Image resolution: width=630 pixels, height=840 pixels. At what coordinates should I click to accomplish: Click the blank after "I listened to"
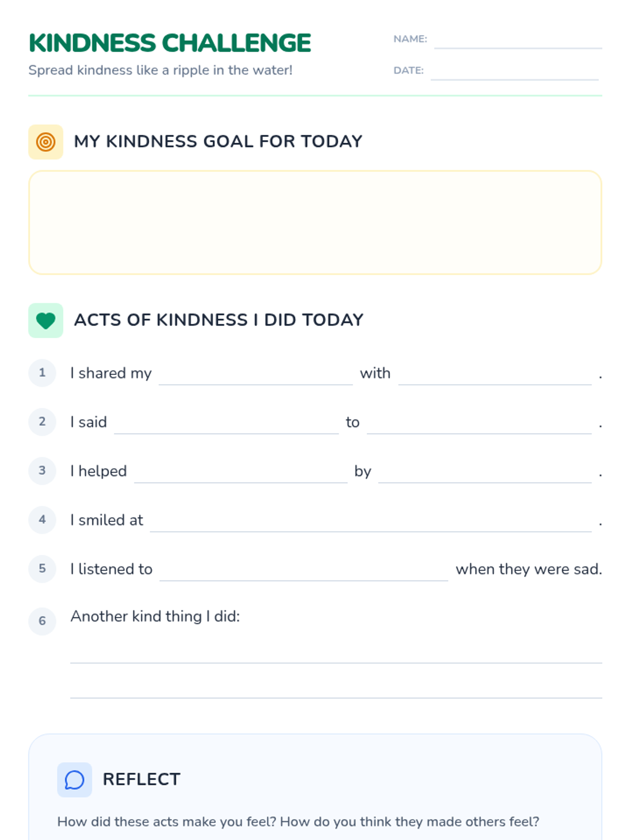(x=303, y=572)
